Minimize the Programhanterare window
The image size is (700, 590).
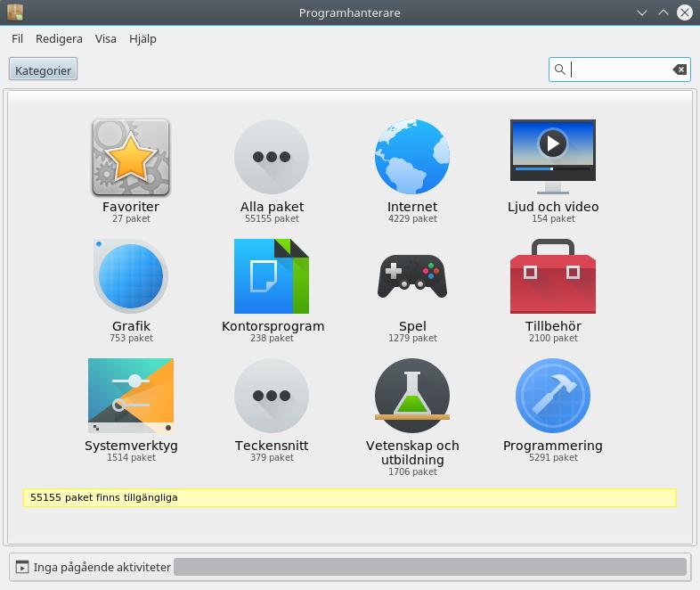pyautogui.click(x=642, y=12)
